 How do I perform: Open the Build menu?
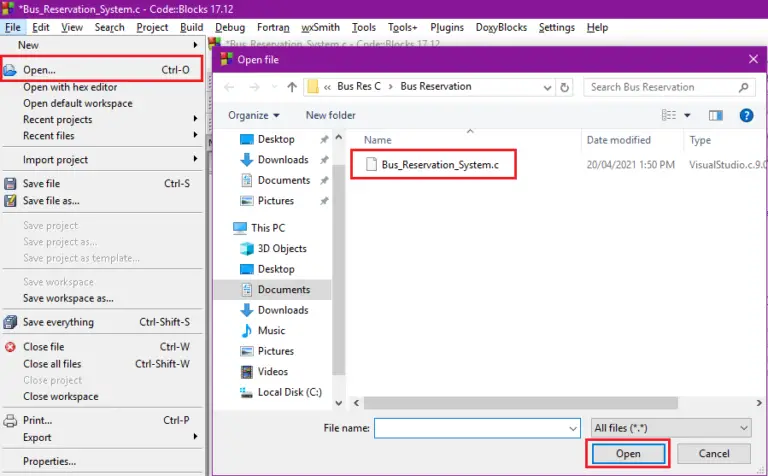(x=192, y=27)
